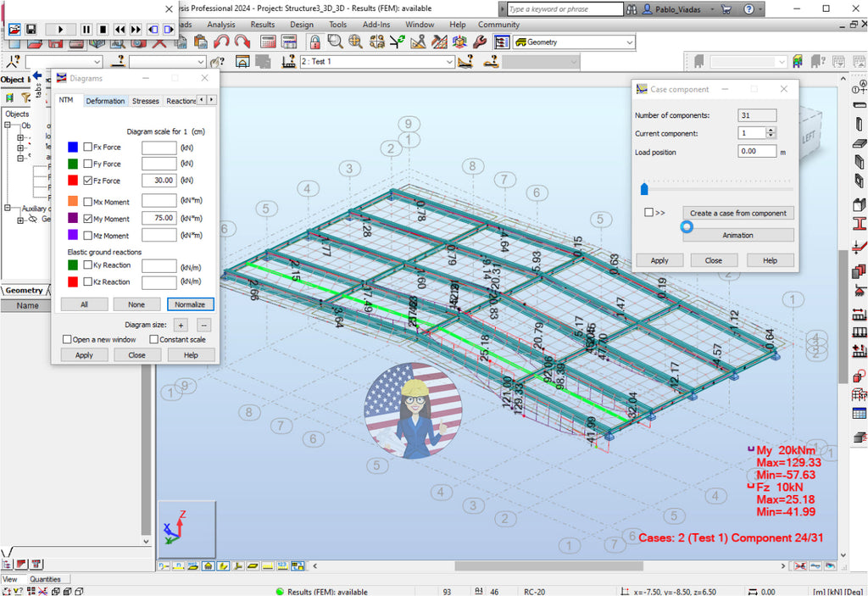Save animation with the floppy disk icon

(31, 29)
